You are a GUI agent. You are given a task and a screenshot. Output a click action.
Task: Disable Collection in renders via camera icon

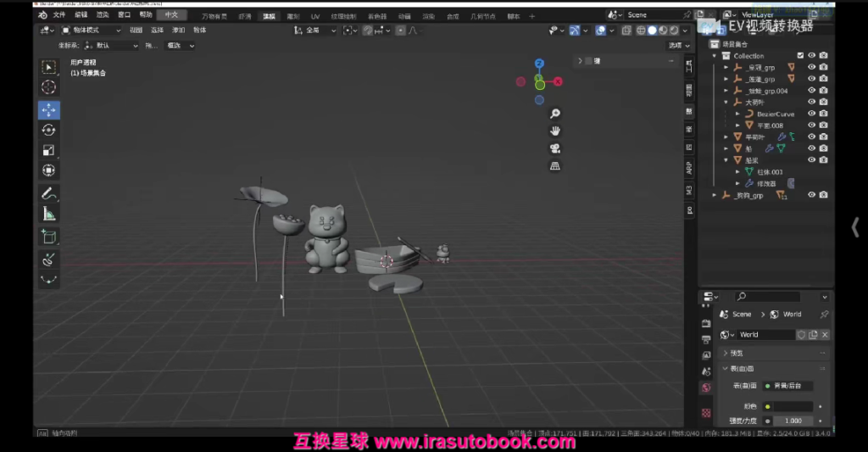click(x=823, y=55)
